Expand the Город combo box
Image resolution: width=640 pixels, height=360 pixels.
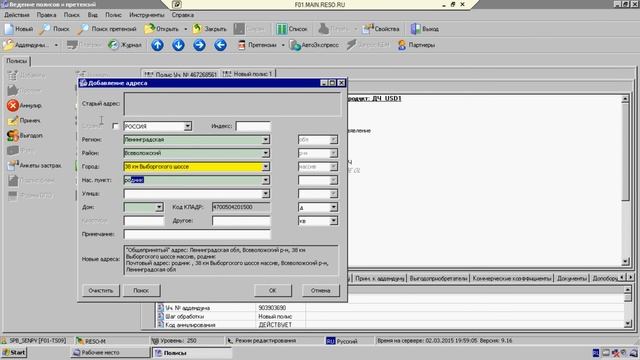266,167
